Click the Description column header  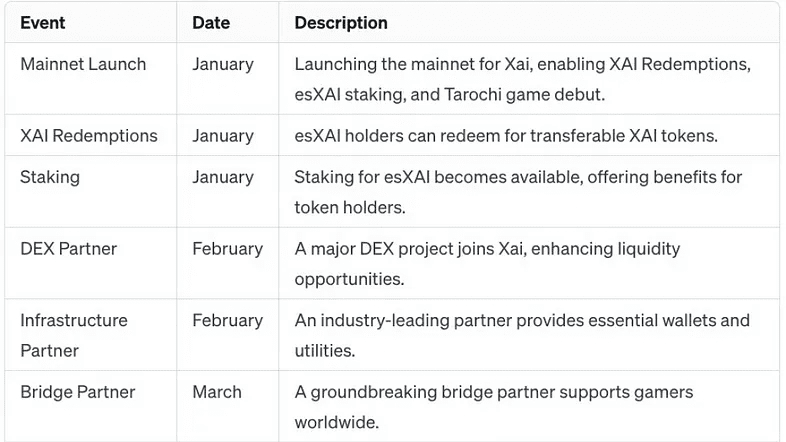click(x=341, y=23)
